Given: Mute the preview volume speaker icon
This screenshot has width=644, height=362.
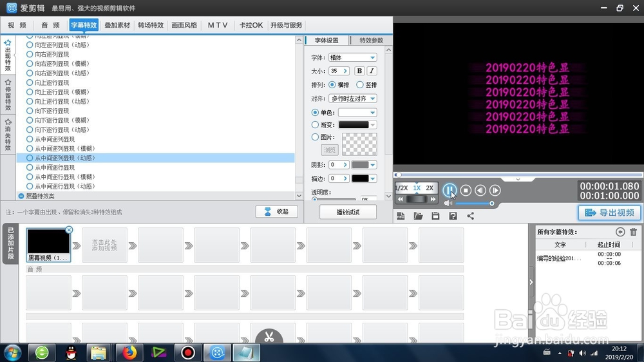Looking at the screenshot, I should [448, 203].
